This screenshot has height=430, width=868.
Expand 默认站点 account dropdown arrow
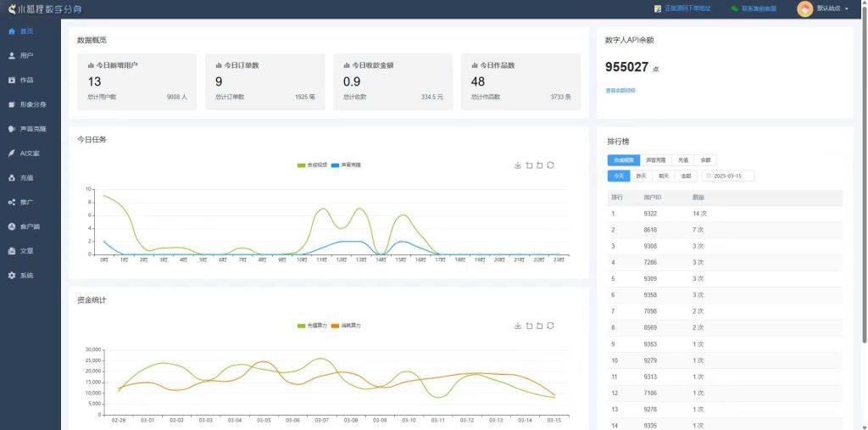847,8
